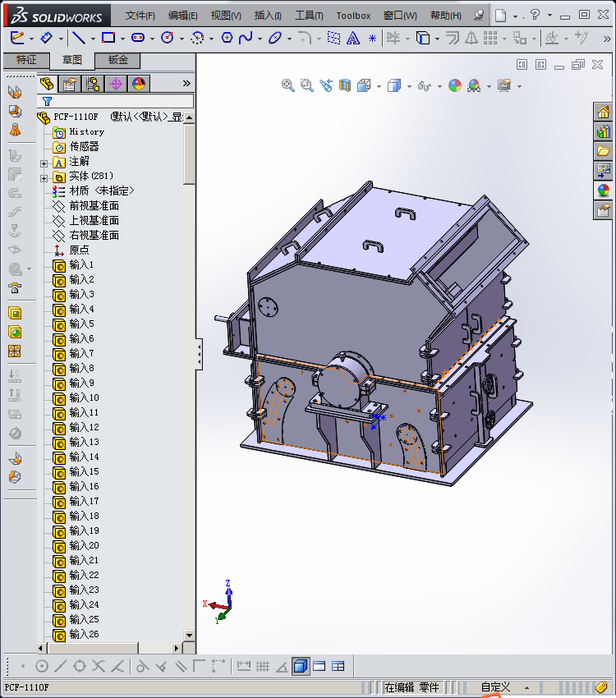Image resolution: width=616 pixels, height=698 pixels.
Task: Open the 自定义 status bar dropdown arrow
Action: click(x=527, y=688)
